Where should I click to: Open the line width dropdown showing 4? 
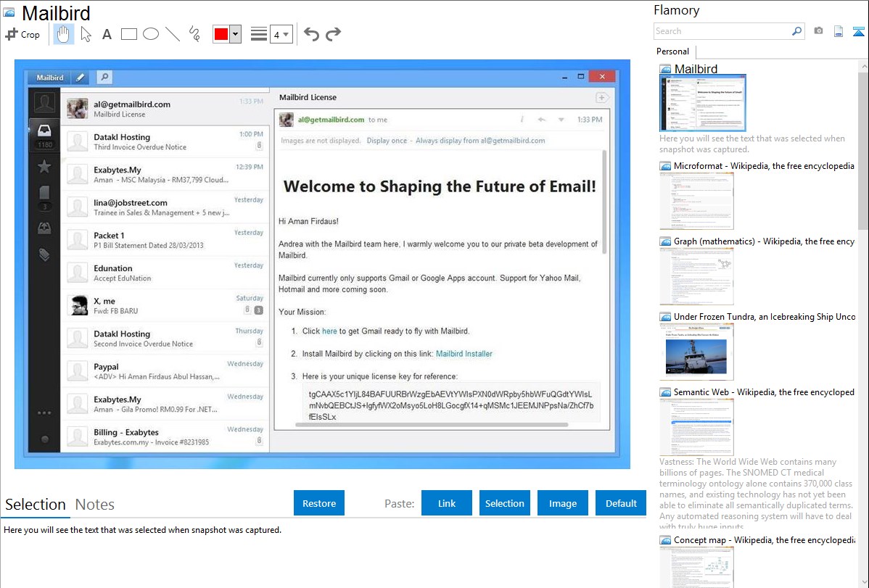281,34
